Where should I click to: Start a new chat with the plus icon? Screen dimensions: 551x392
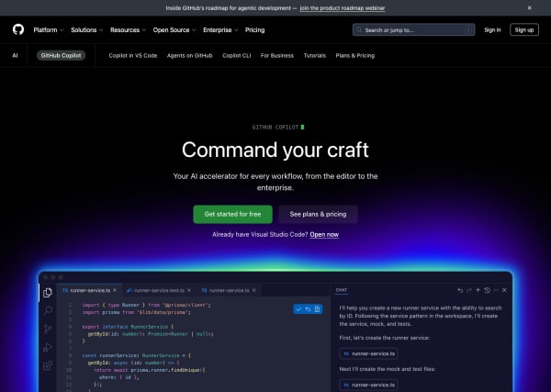pos(478,290)
